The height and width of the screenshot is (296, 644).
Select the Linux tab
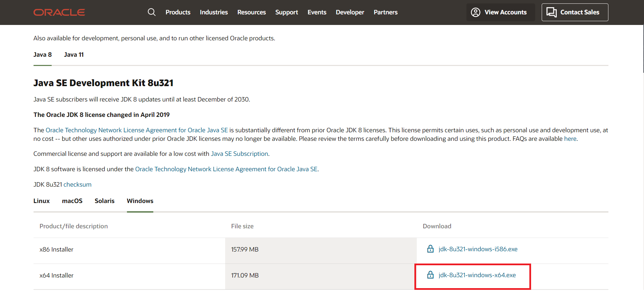(x=41, y=201)
